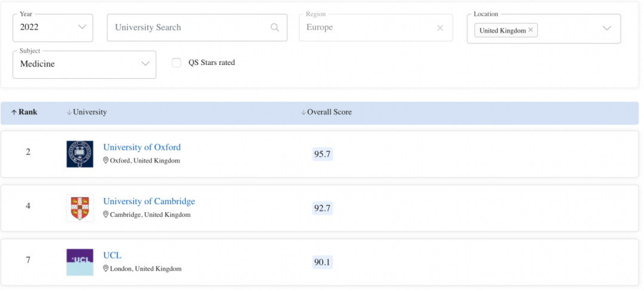The height and width of the screenshot is (291, 644).
Task: Enable the QS Stars rated checkbox
Action: [177, 63]
